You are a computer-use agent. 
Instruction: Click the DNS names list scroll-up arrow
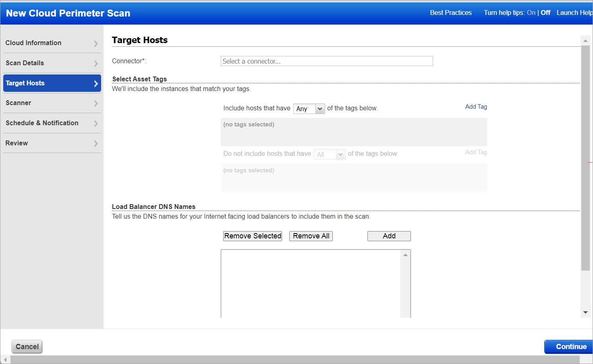point(405,255)
